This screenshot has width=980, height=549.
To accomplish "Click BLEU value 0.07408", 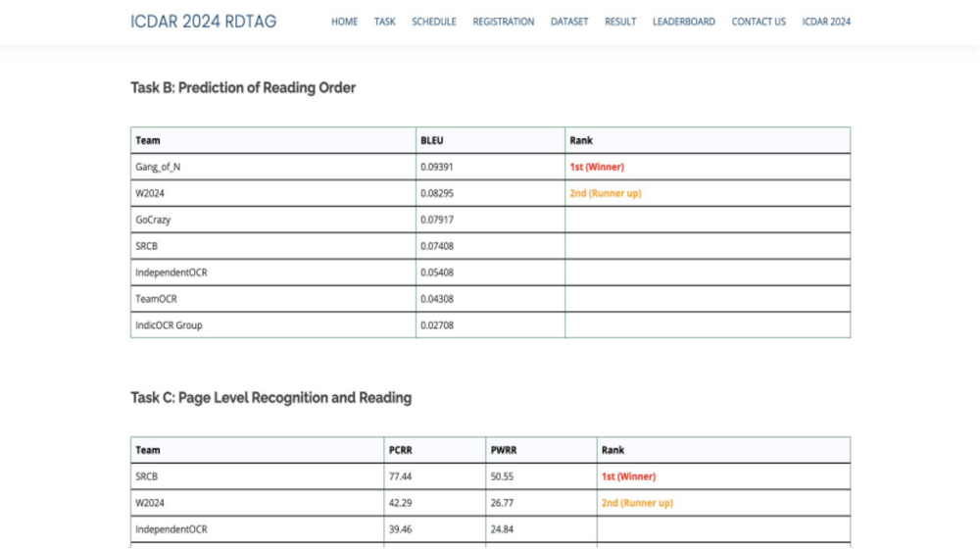I will pos(437,246).
